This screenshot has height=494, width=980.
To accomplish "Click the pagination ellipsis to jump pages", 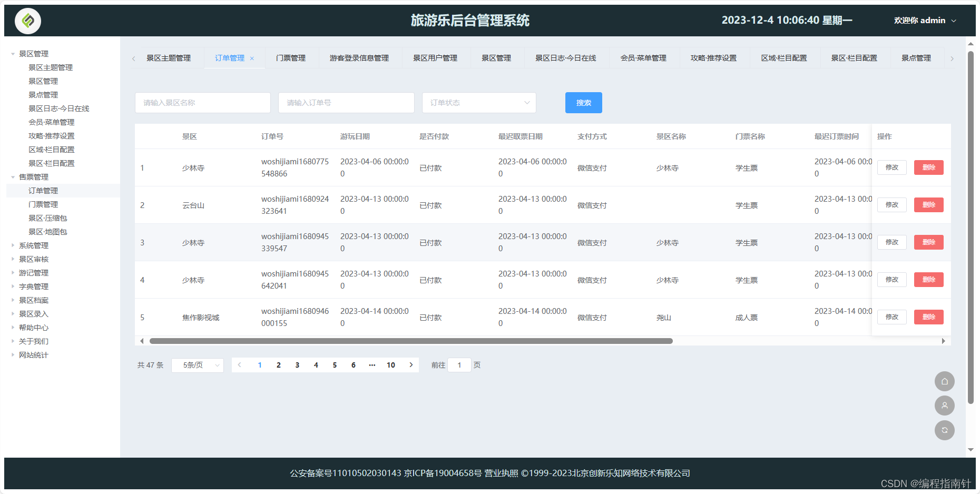I will point(372,365).
